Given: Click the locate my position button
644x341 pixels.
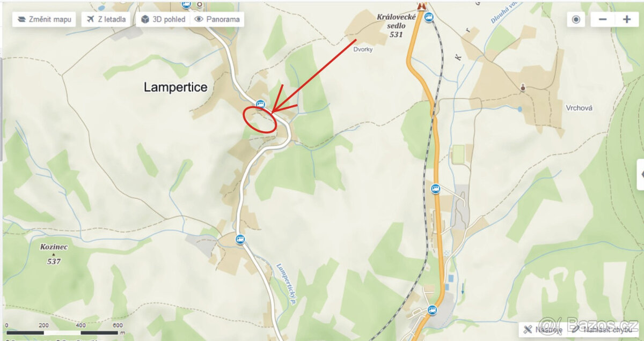Looking at the screenshot, I should [576, 19].
